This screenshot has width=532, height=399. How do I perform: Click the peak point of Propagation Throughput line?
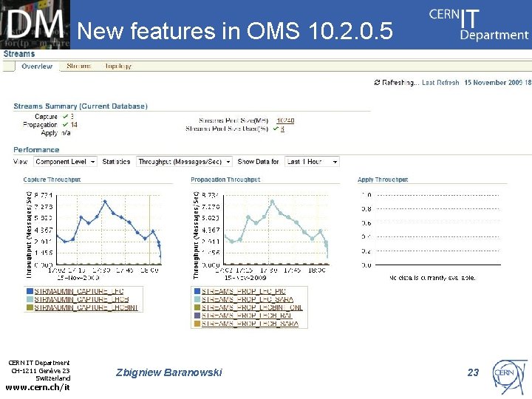click(272, 202)
